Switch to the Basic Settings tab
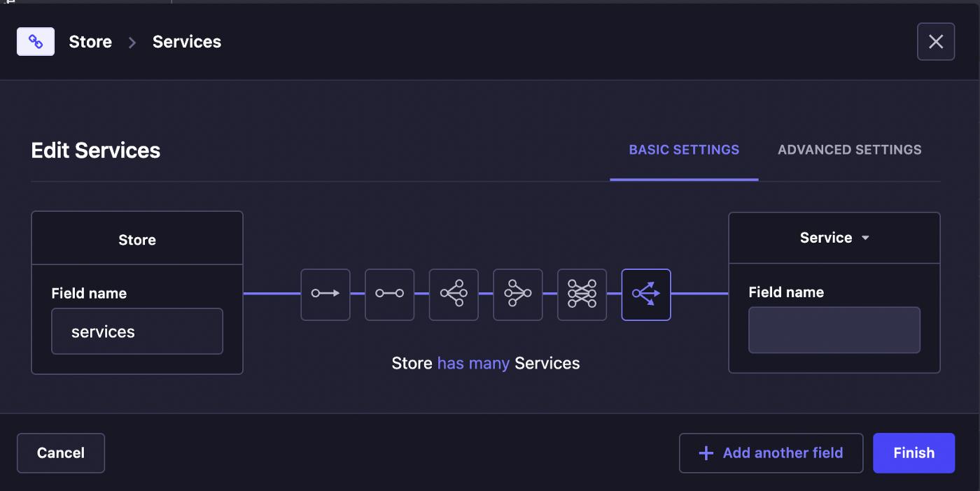This screenshot has width=980, height=491. click(684, 150)
